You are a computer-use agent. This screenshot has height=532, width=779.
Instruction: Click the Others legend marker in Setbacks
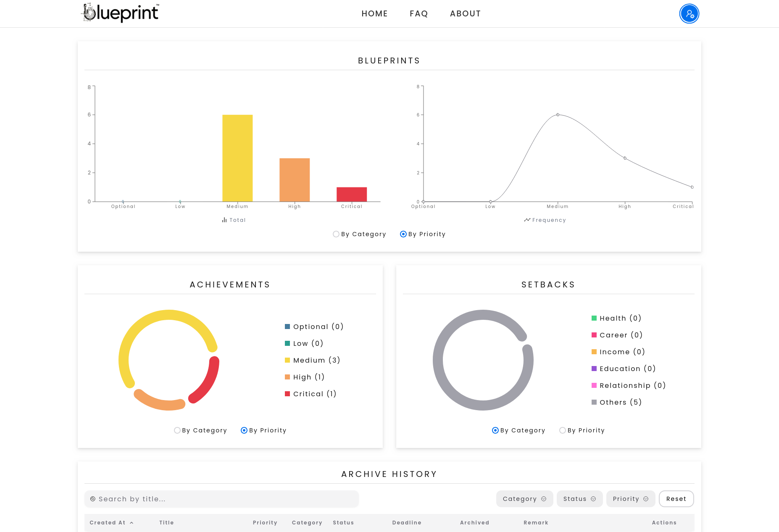coord(594,402)
